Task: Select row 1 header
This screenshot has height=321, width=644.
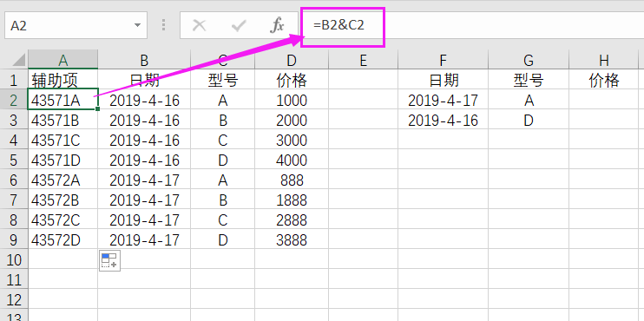Action: click(x=14, y=80)
